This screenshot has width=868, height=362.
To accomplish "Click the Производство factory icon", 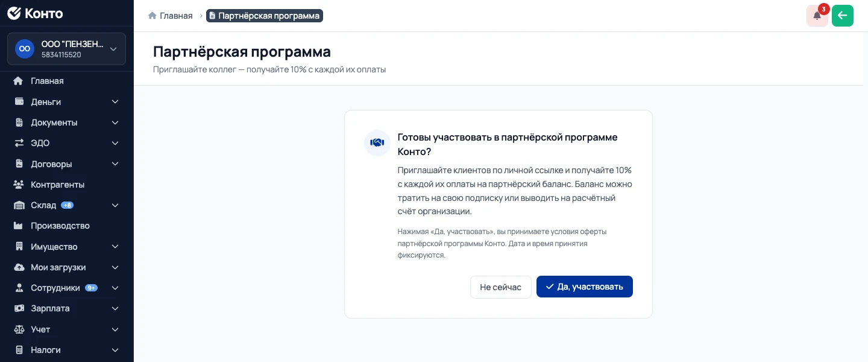I will tap(19, 226).
